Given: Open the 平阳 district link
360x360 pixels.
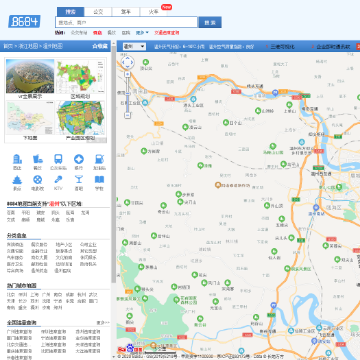Looking at the screenshot, I should coord(26,213).
